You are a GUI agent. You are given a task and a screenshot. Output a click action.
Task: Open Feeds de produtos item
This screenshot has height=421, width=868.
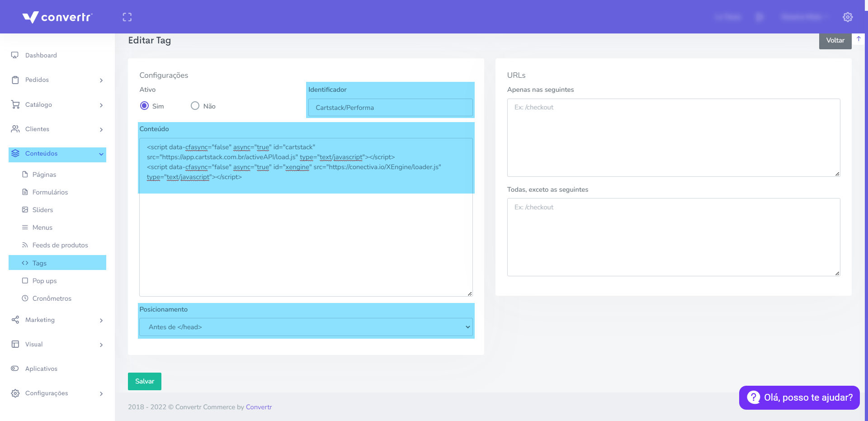pos(60,245)
